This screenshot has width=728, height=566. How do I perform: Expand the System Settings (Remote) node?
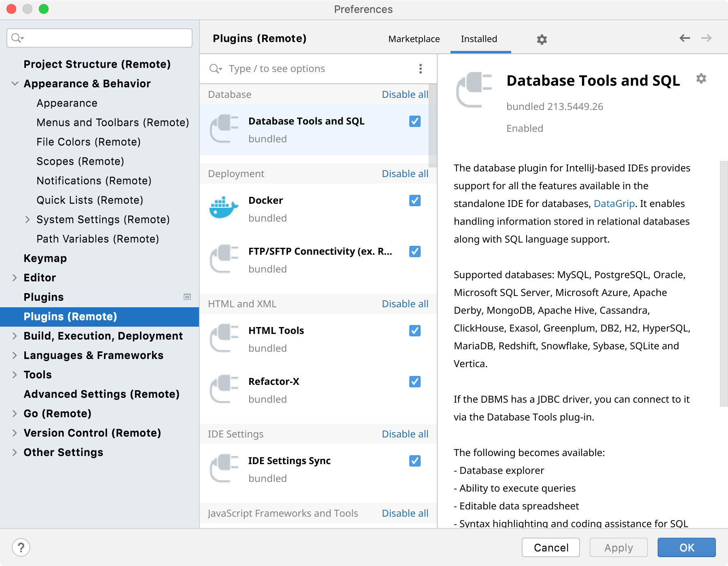tap(28, 220)
